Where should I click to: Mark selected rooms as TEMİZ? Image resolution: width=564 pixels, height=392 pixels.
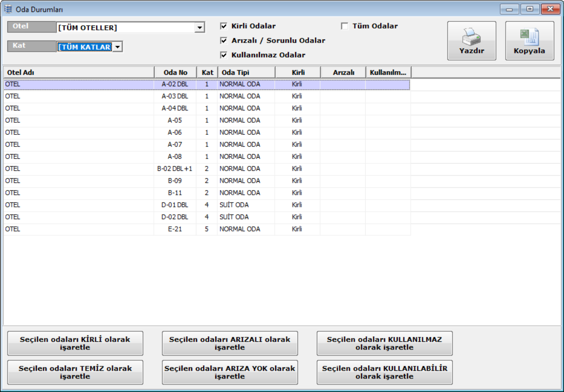(75, 372)
